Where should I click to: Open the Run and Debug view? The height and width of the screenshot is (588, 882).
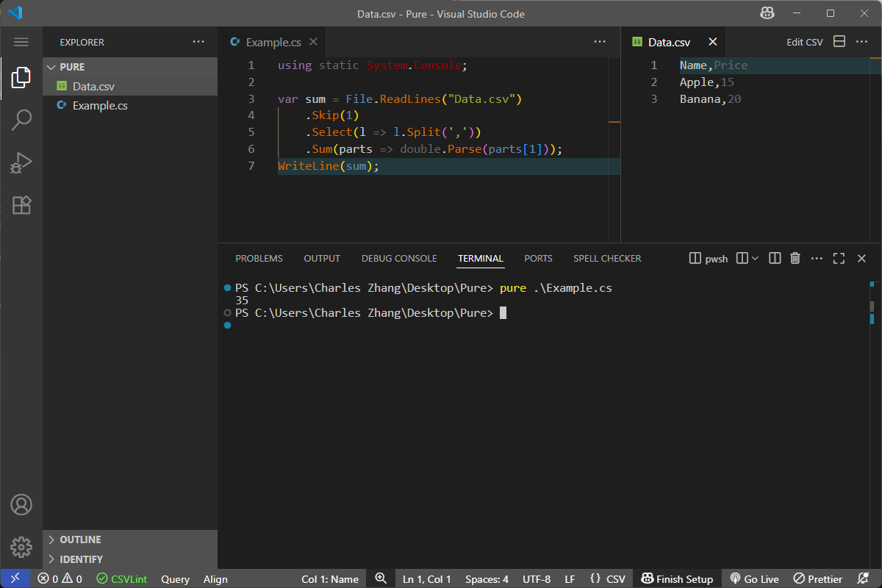21,162
